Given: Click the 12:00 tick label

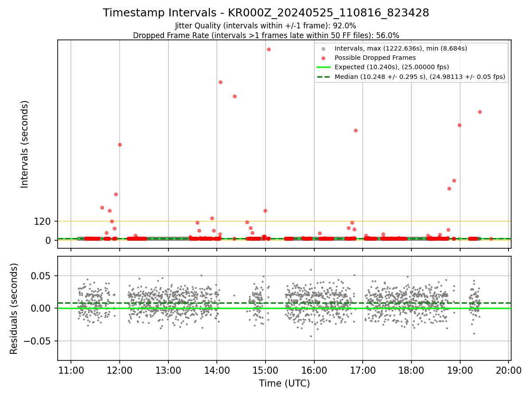Looking at the screenshot, I should 120,371.
